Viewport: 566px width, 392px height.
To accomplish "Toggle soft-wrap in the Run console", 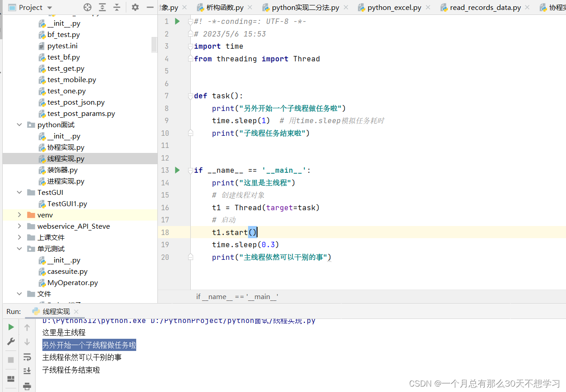I will click(x=27, y=357).
